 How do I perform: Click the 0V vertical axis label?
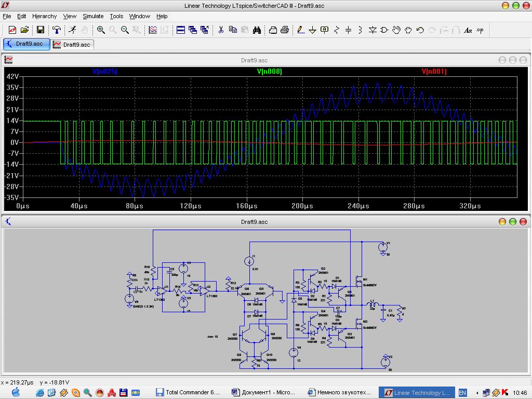(x=14, y=142)
